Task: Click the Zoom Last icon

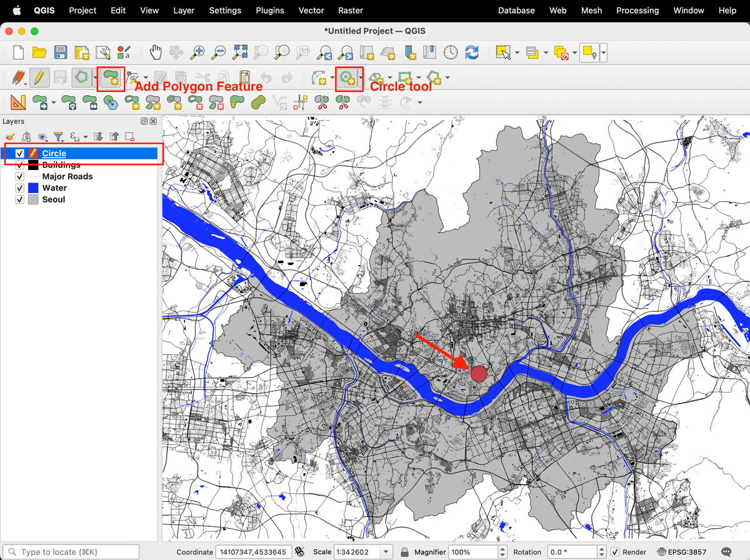Action: tap(324, 52)
